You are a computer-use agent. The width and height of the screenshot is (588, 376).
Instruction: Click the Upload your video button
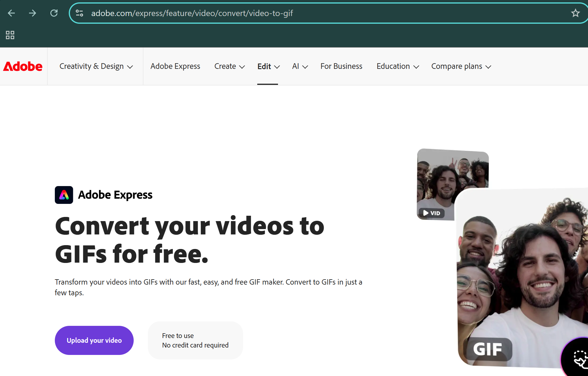coord(94,340)
